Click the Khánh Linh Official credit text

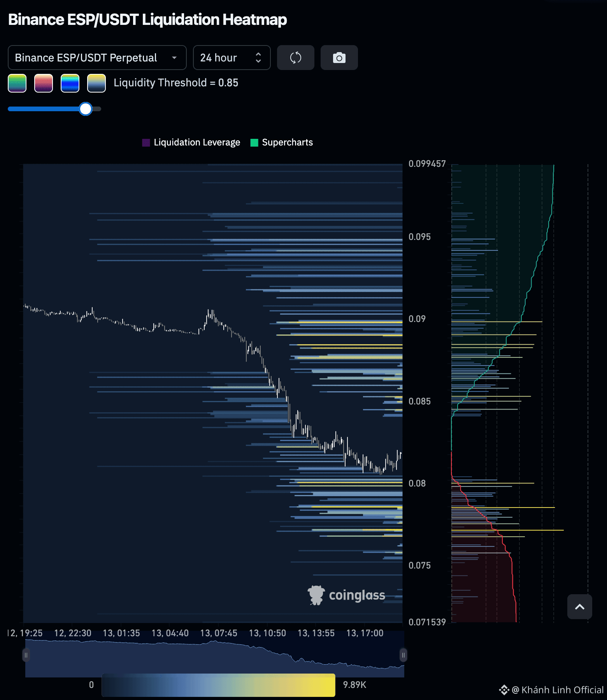click(x=558, y=690)
